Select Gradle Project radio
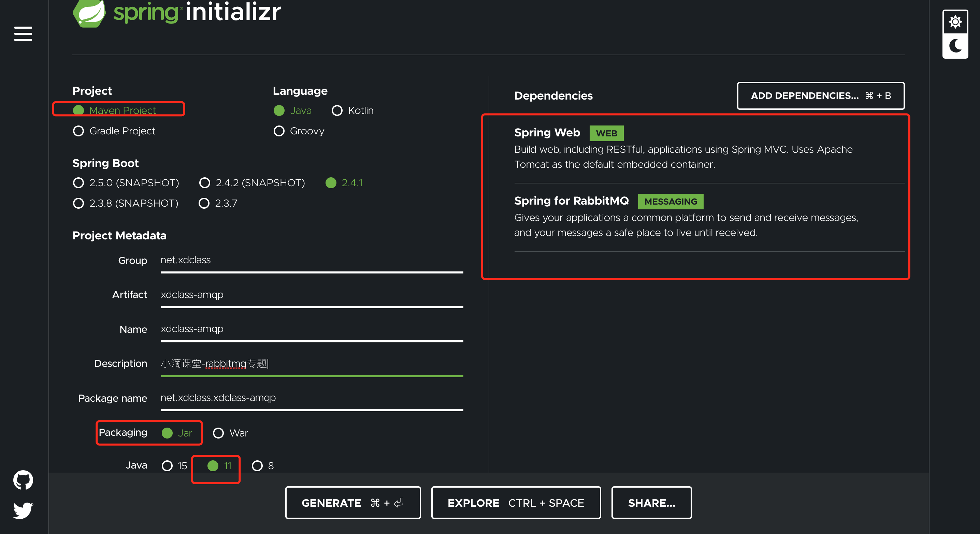Image resolution: width=980 pixels, height=534 pixels. click(x=114, y=131)
